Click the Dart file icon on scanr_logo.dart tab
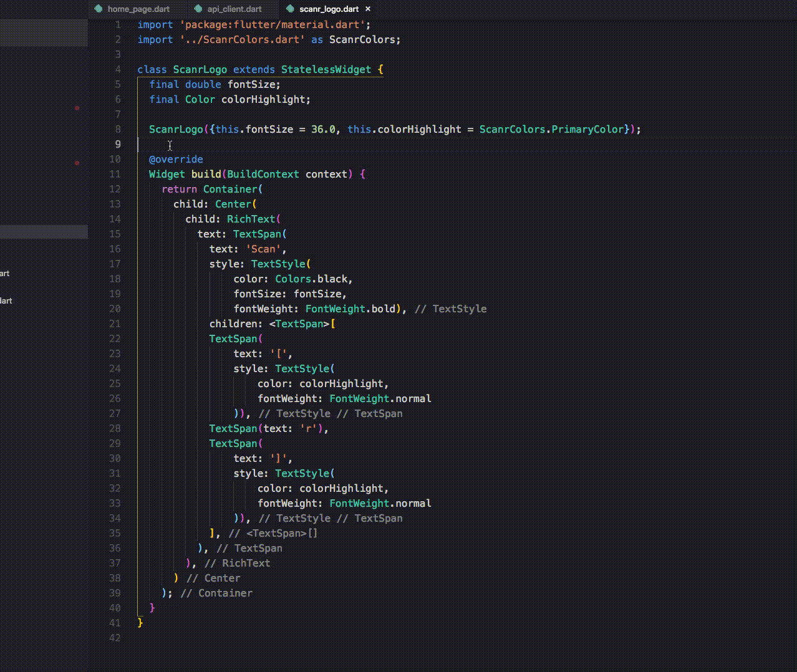This screenshot has width=797, height=672. 290,9
